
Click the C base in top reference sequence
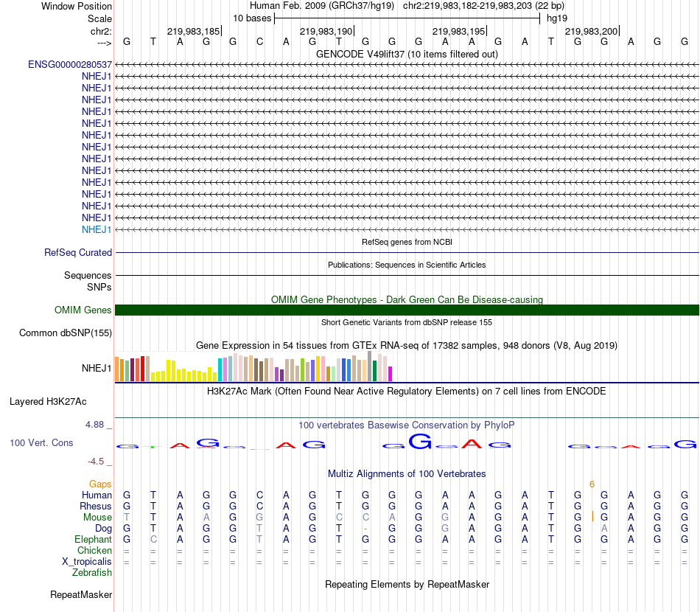point(259,41)
